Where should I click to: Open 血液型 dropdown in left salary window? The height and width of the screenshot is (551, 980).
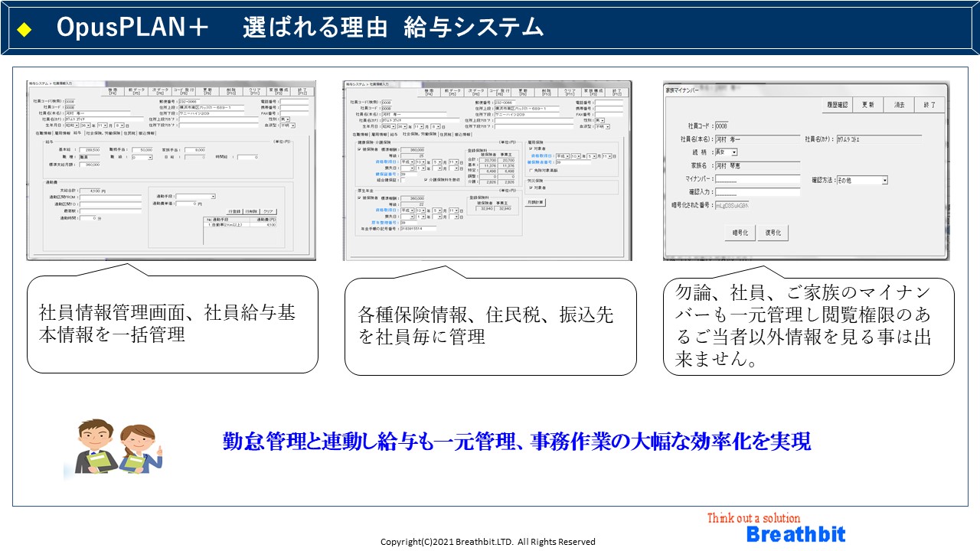click(x=288, y=126)
